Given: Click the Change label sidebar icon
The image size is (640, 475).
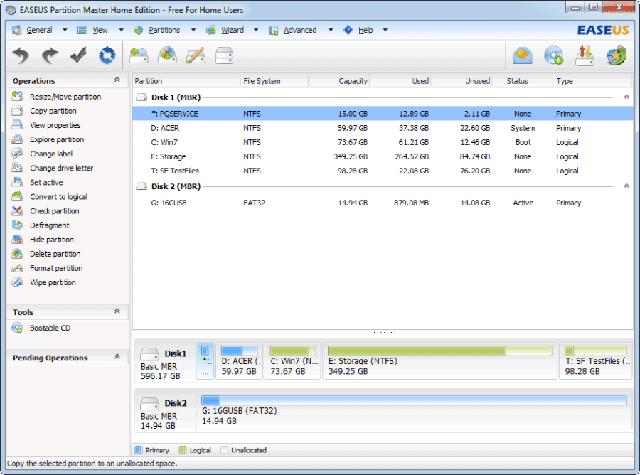Looking at the screenshot, I should pos(17,153).
